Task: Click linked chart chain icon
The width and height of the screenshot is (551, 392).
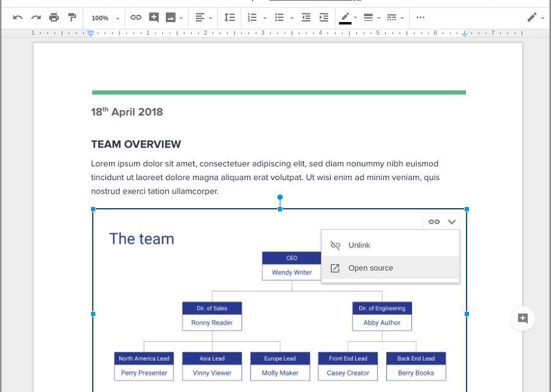Action: [434, 222]
